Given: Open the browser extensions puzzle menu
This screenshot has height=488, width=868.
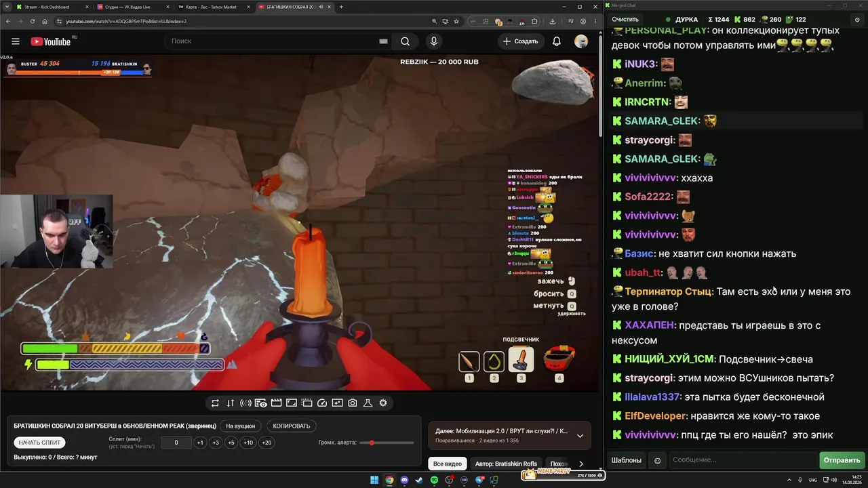Looking at the screenshot, I should pyautogui.click(x=534, y=21).
